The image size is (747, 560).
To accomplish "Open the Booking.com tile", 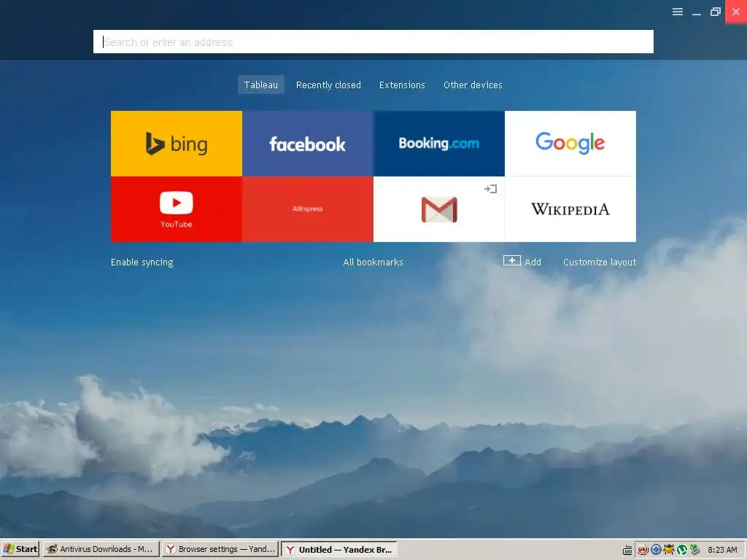I will coord(438,144).
